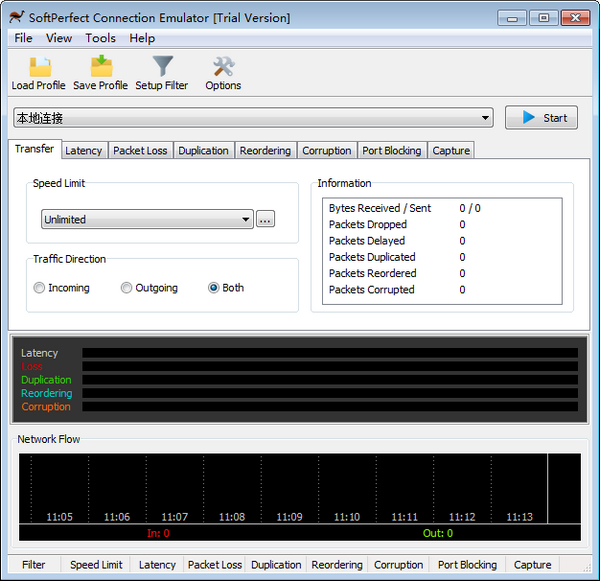Minimize the Connection Emulator window
This screenshot has height=581, width=600.
tap(512, 18)
